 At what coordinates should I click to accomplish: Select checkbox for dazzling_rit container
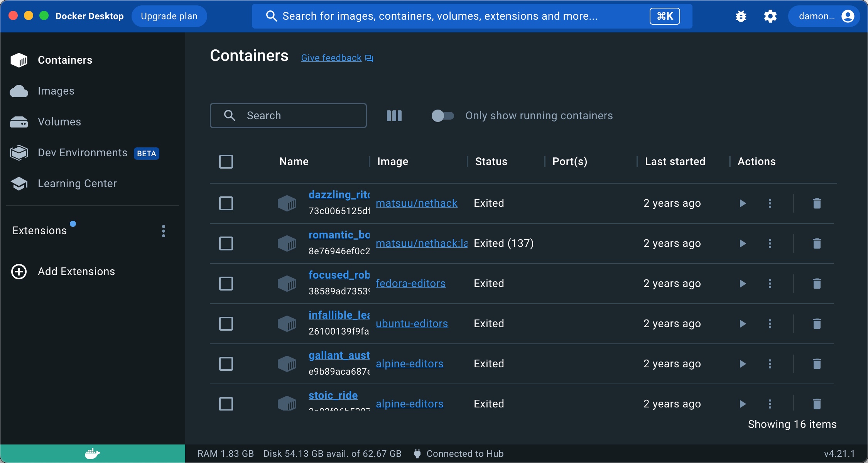[x=226, y=203]
